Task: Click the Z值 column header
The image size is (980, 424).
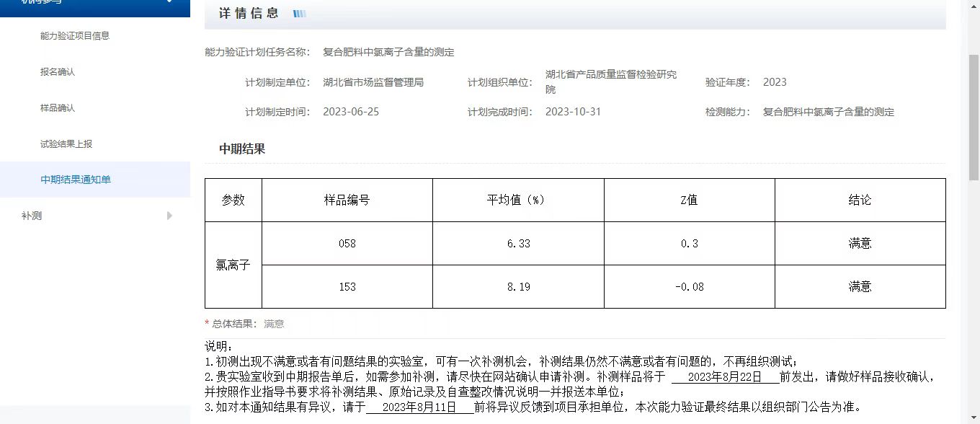Action: pos(690,200)
